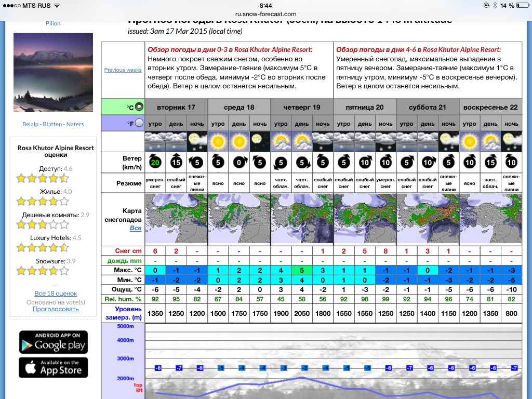Click the 8 cm snow value

386,251
